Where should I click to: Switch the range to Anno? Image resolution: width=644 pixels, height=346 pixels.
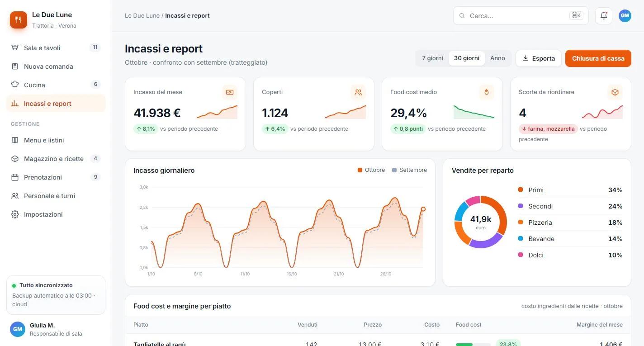tap(497, 58)
